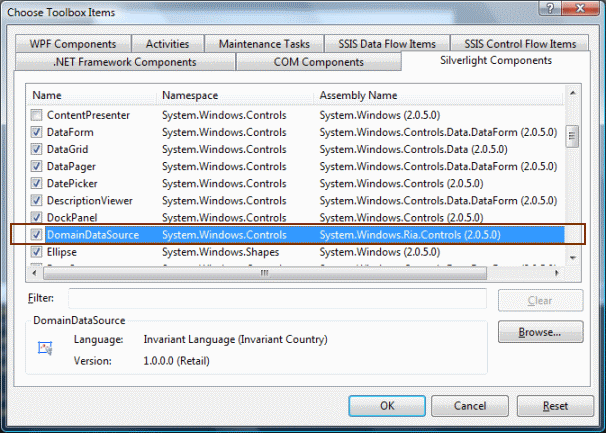606x433 pixels.
Task: Uncheck the Ellipse checkbox
Action: [x=37, y=251]
